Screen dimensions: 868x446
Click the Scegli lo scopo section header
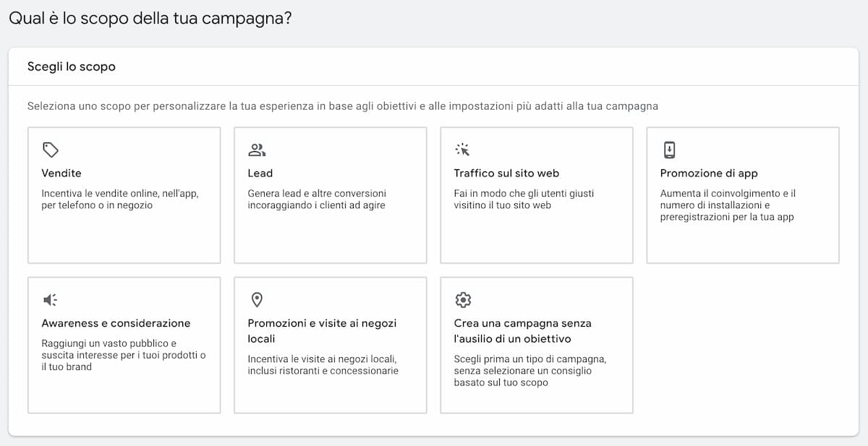(x=72, y=67)
